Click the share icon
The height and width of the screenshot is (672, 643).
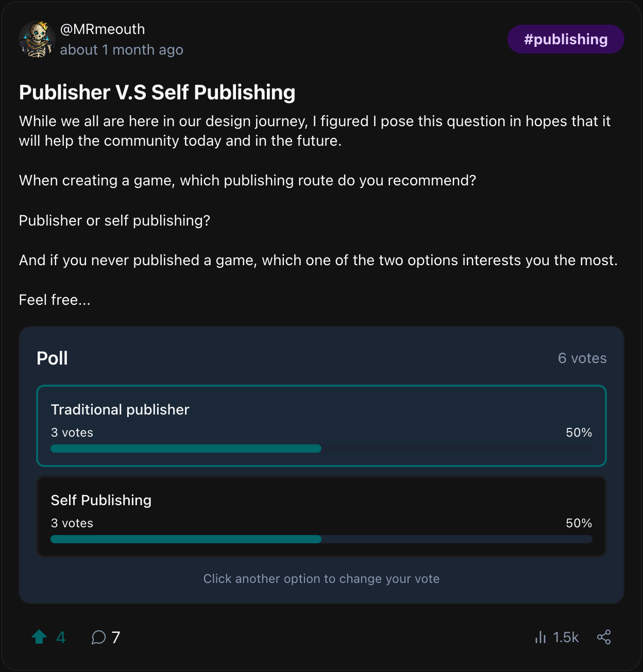tap(604, 637)
